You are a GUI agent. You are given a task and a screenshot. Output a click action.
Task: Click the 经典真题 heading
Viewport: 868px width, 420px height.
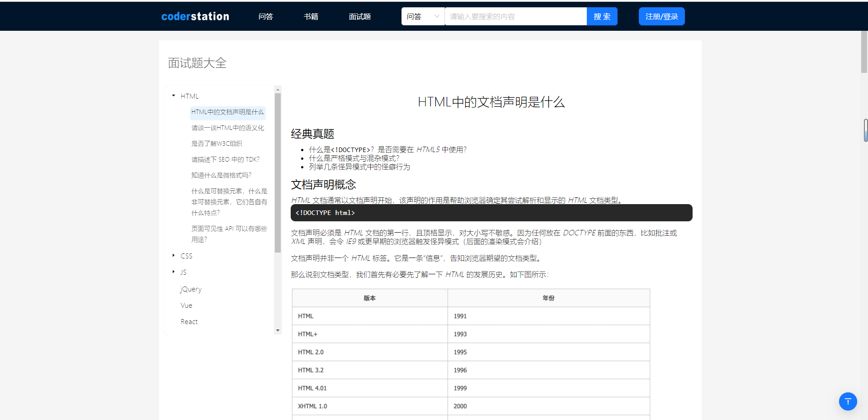312,134
